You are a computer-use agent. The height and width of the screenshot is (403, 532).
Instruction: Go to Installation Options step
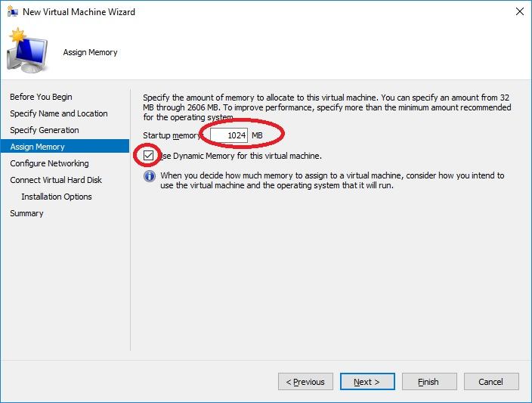[x=57, y=197]
